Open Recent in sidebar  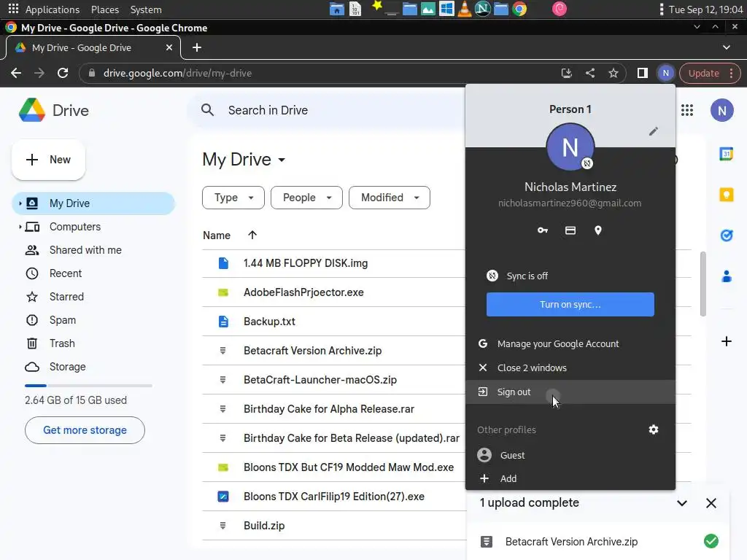click(x=93, y=273)
